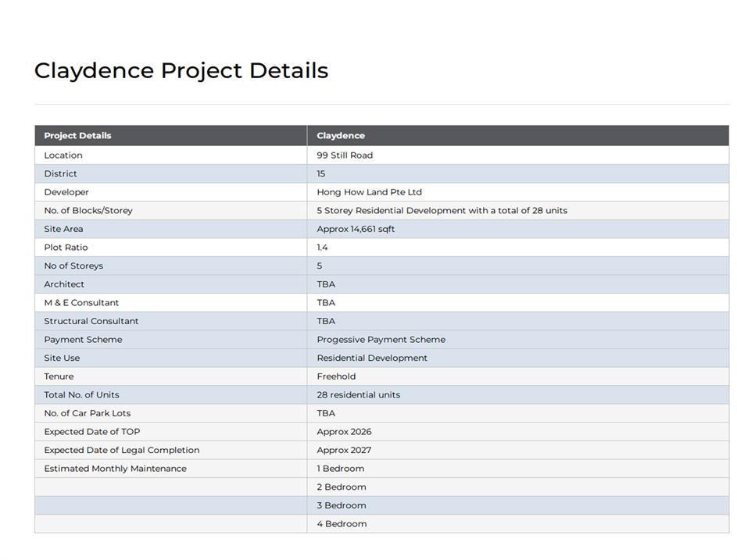Click the Residential Development site use value

[x=372, y=358]
